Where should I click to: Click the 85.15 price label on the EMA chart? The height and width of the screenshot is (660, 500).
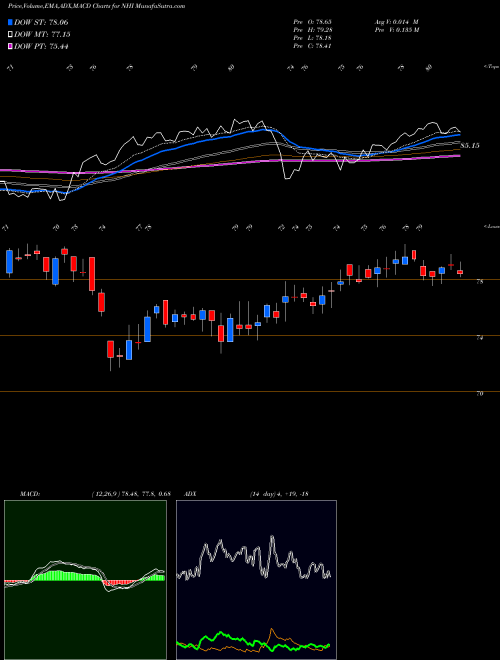tap(470, 146)
